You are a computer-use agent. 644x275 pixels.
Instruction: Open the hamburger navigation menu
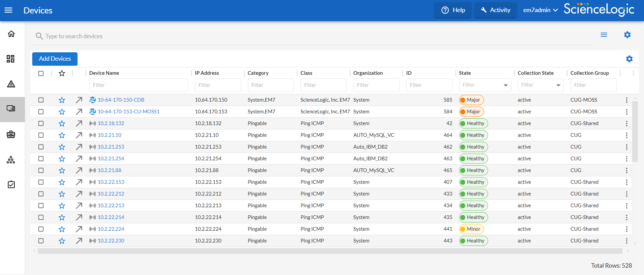(x=8, y=10)
